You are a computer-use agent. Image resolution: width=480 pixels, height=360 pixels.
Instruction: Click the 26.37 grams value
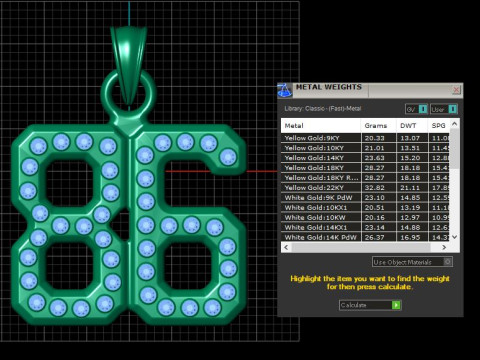click(x=374, y=237)
